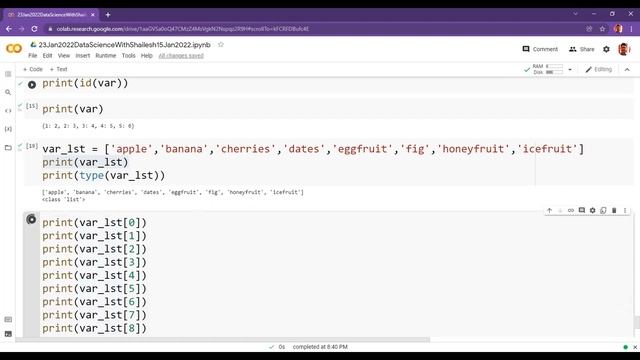Click the completed at 8:40 PM status
This screenshot has height=360, width=640.
[x=320, y=347]
